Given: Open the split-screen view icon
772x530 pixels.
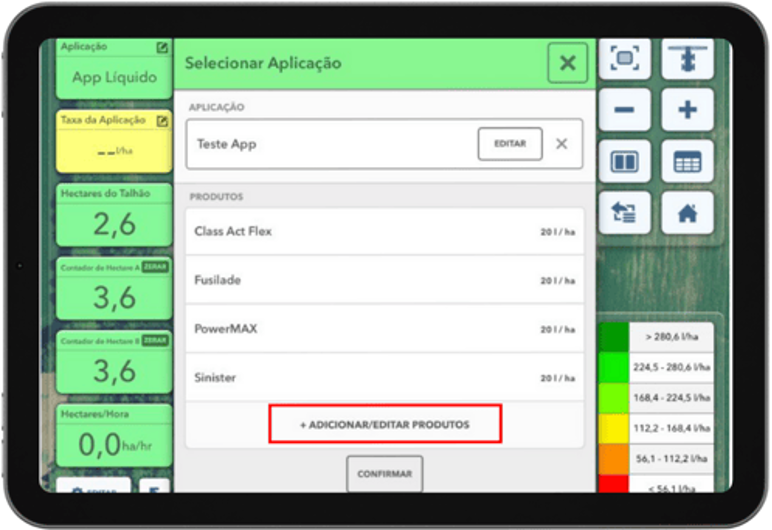Looking at the screenshot, I should pyautogui.click(x=625, y=162).
